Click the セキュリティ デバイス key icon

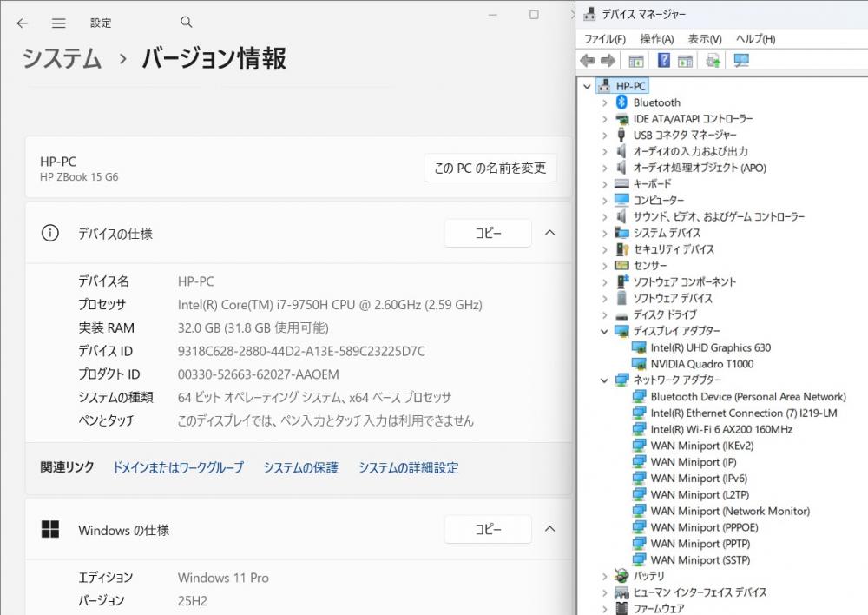621,248
